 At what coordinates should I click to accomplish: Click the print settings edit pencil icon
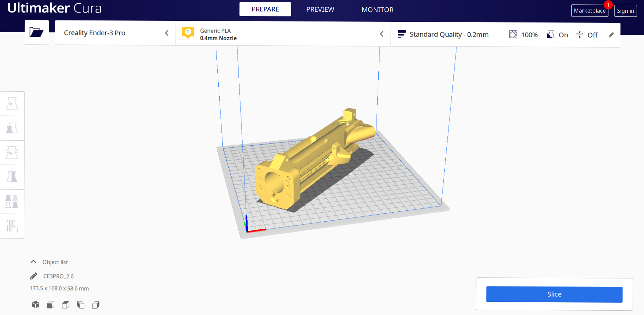[x=611, y=35]
